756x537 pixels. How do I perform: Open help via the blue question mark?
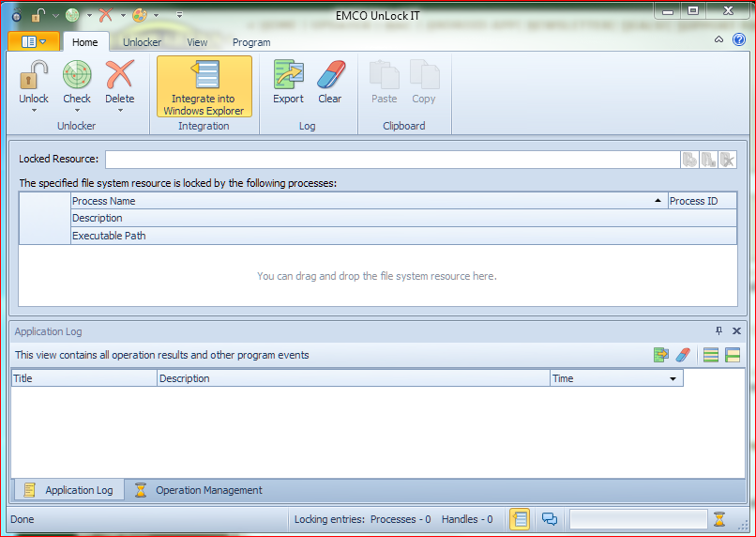739,40
